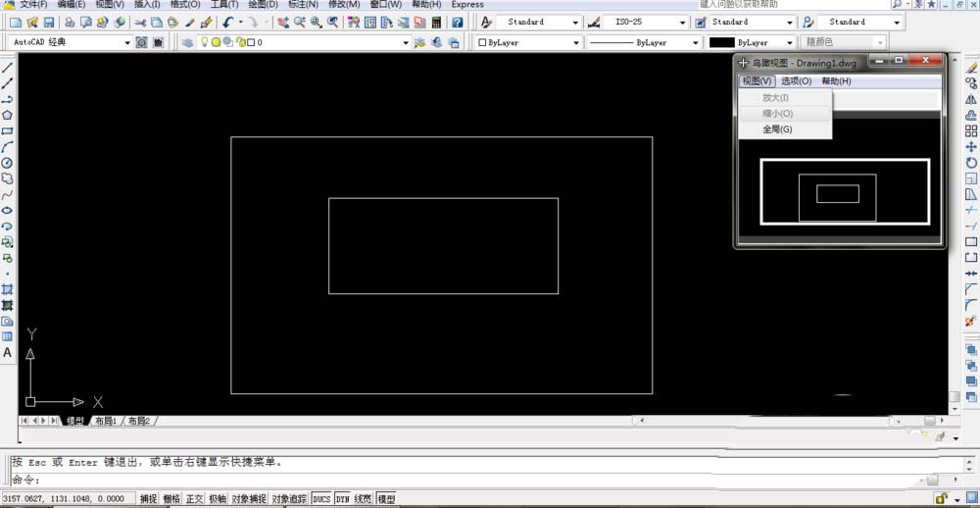Expand the layer list dropdown showing 0

click(x=406, y=42)
